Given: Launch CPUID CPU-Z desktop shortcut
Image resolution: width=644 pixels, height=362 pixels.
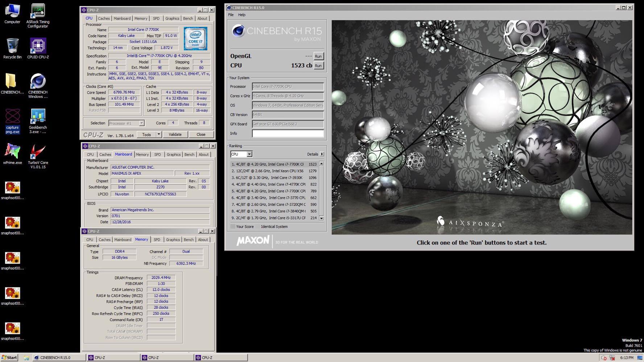Looking at the screenshot, I should pyautogui.click(x=38, y=48).
